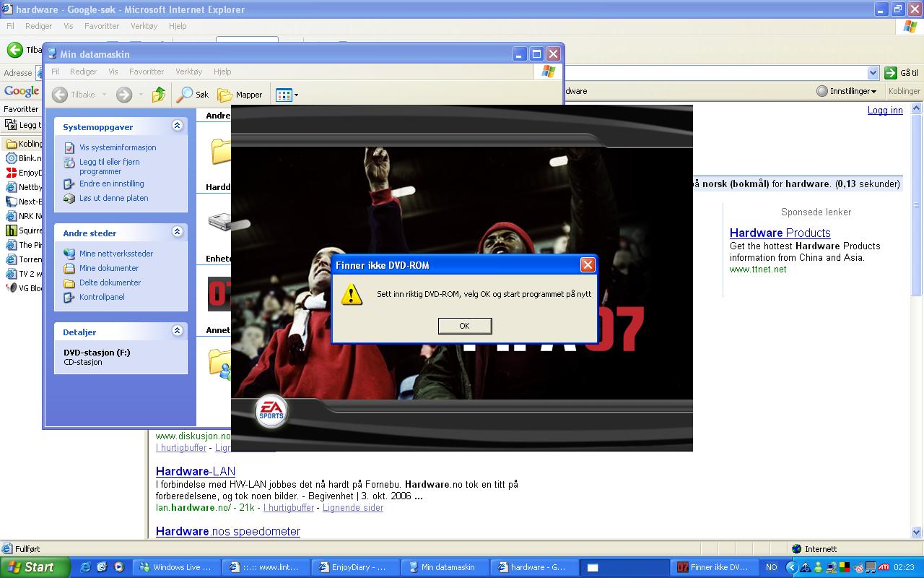Viewport: 924px width, 578px height.
Task: Click the hard disk drive icon
Action: tap(220, 221)
